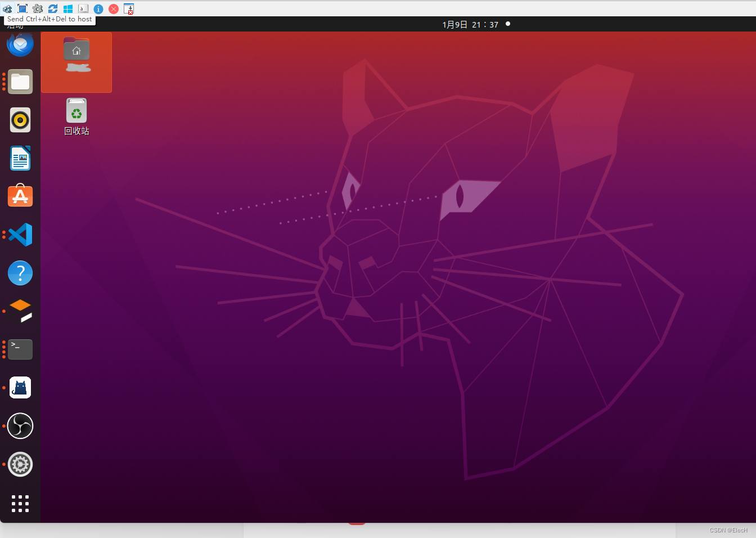Click the rightmost screenshot-download toolbar icon

[x=128, y=8]
